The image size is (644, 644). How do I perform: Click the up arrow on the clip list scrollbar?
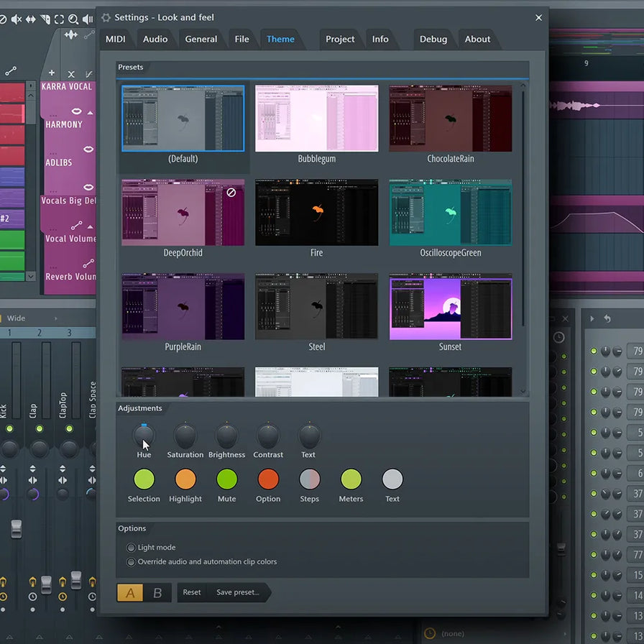coord(31,95)
